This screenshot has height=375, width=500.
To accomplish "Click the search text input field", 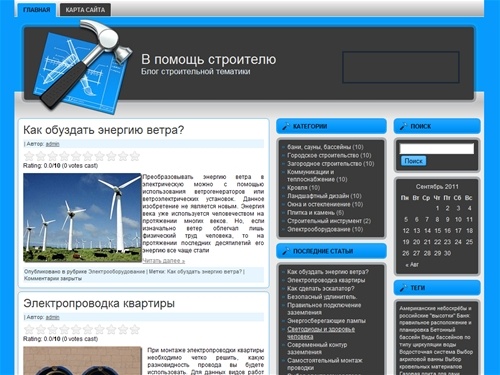I will click(x=437, y=149).
